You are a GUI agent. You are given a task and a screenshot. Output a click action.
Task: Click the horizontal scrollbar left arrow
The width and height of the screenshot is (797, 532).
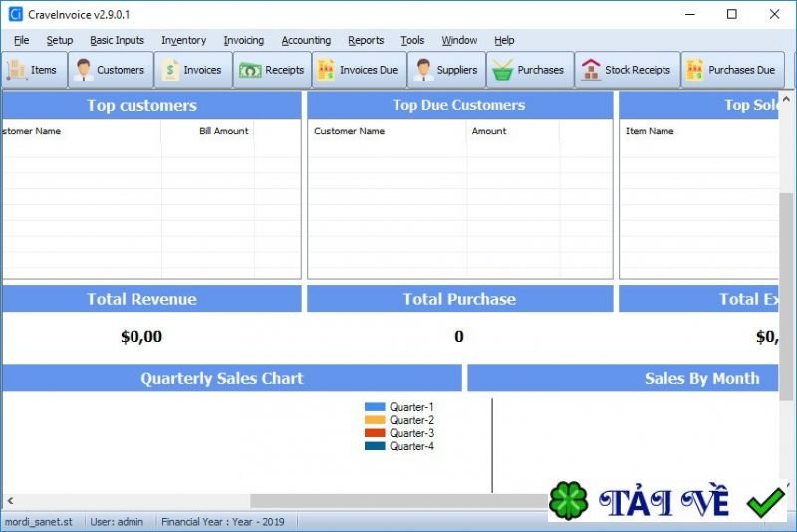point(10,501)
